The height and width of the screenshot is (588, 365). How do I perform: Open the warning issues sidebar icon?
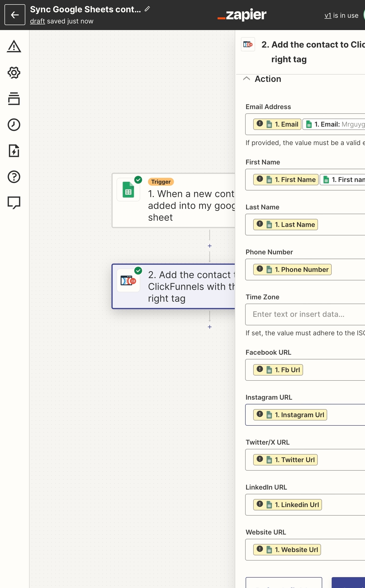pyautogui.click(x=14, y=46)
